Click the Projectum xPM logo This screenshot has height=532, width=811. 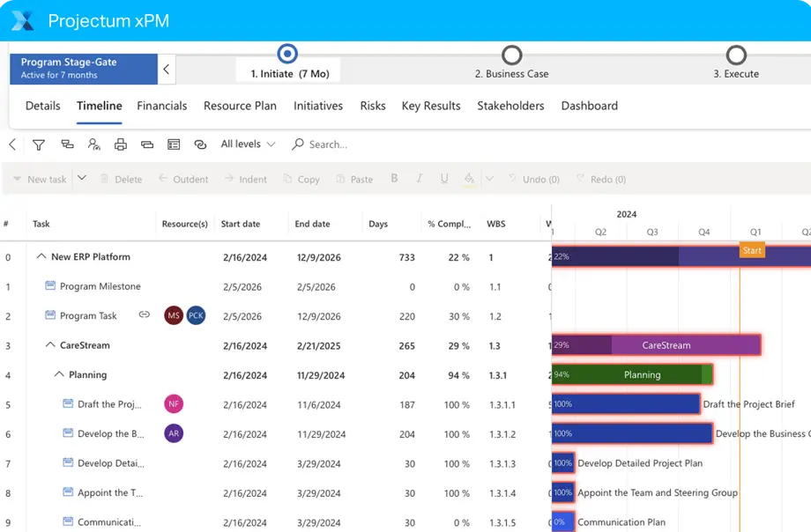(x=23, y=21)
